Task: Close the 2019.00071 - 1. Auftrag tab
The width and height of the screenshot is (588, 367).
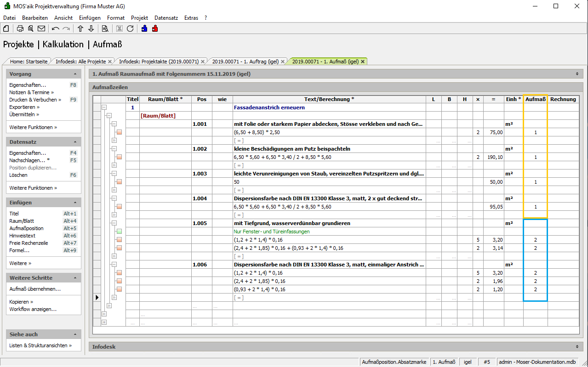Action: pos(282,61)
